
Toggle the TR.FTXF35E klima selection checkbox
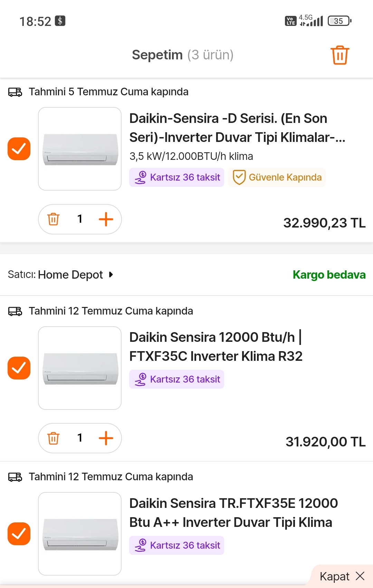(x=19, y=534)
